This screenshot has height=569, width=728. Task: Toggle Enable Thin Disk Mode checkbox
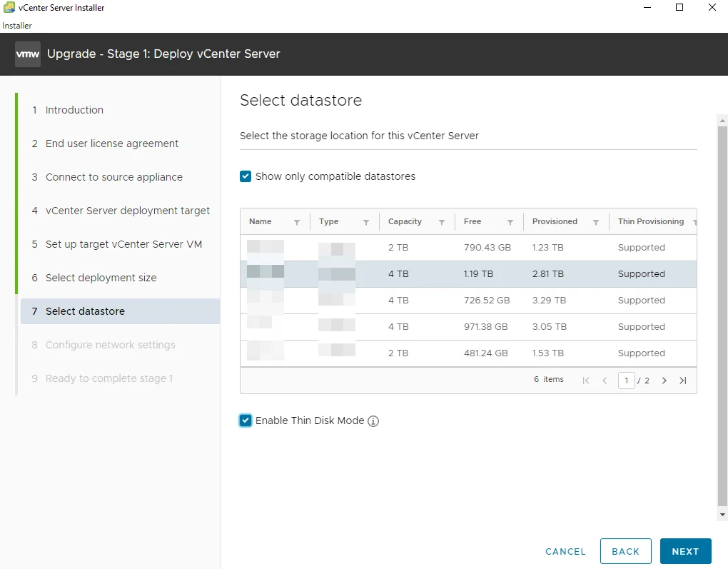click(x=245, y=421)
